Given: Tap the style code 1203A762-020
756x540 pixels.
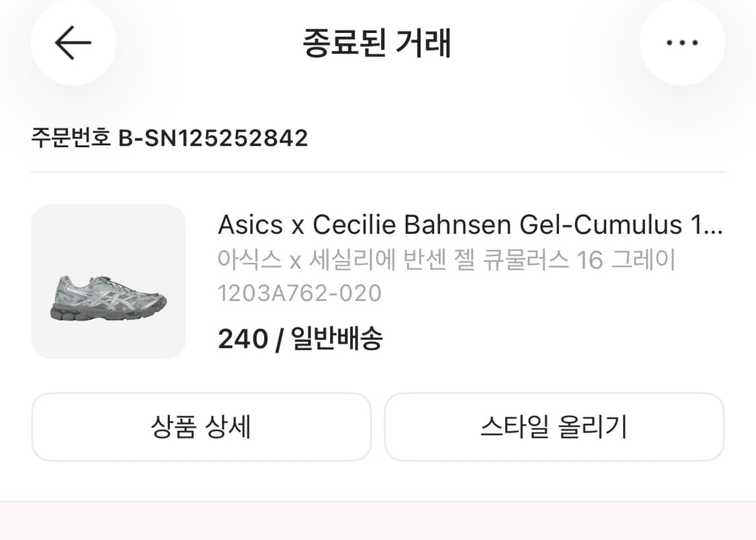Looking at the screenshot, I should [299, 292].
